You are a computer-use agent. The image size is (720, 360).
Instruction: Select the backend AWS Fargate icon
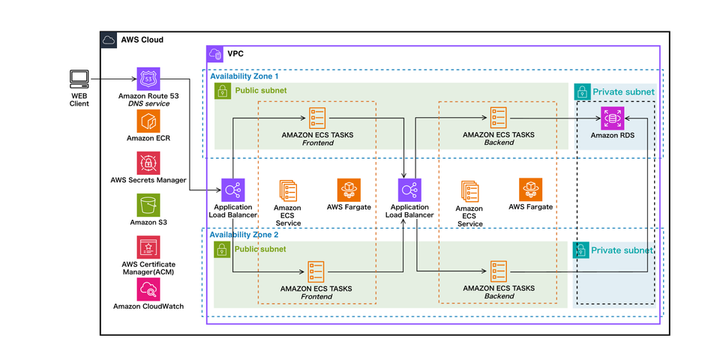point(530,190)
